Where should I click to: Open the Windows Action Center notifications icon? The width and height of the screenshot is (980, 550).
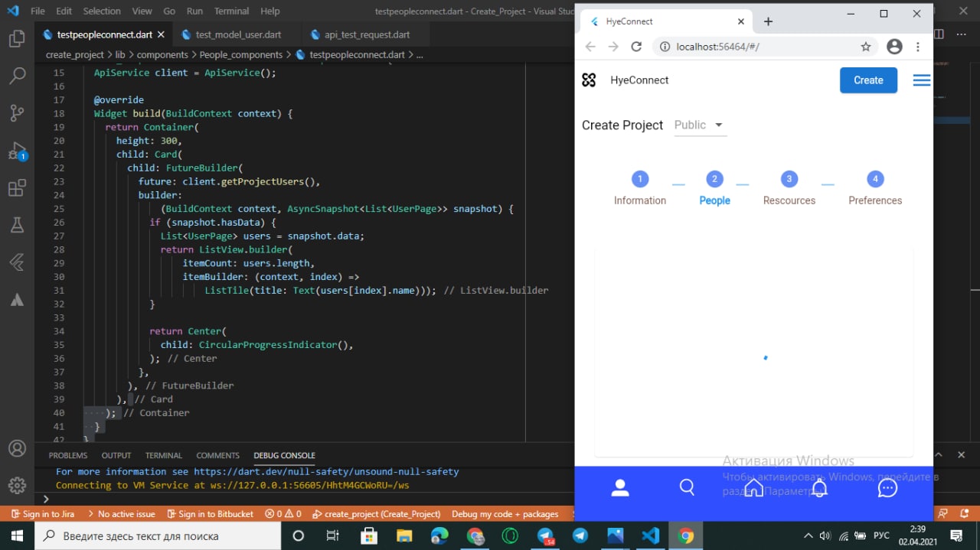[x=956, y=535]
